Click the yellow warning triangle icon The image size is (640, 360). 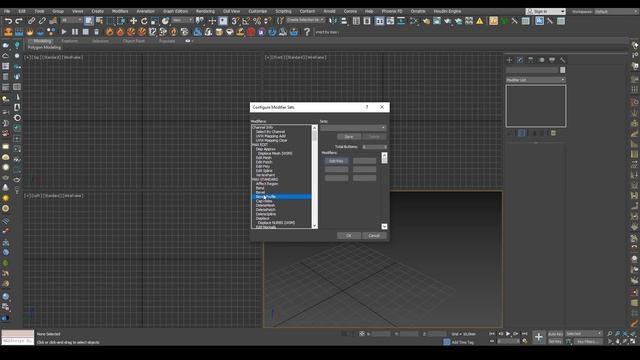coord(480,20)
